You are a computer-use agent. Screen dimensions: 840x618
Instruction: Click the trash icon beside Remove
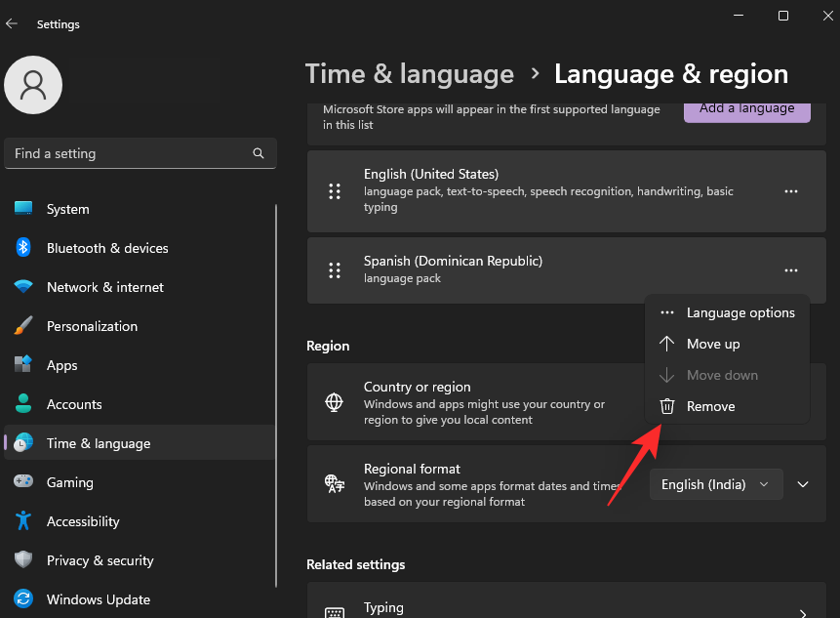[667, 406]
